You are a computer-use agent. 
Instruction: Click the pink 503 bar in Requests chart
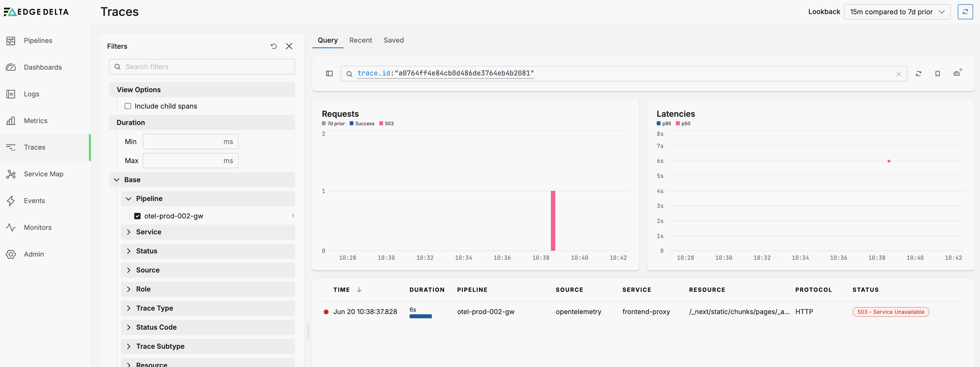click(x=553, y=221)
